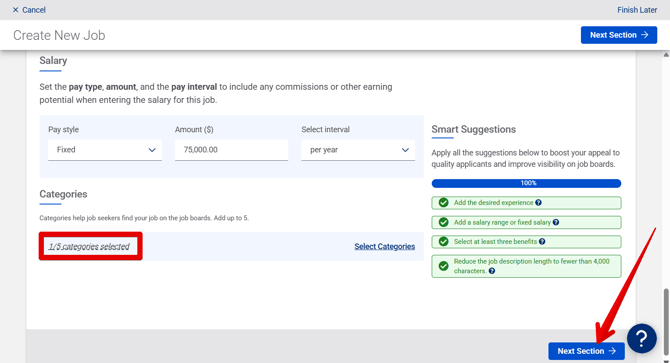The width and height of the screenshot is (670, 363).
Task: Click the 100% suggestions progress bar
Action: (526, 183)
